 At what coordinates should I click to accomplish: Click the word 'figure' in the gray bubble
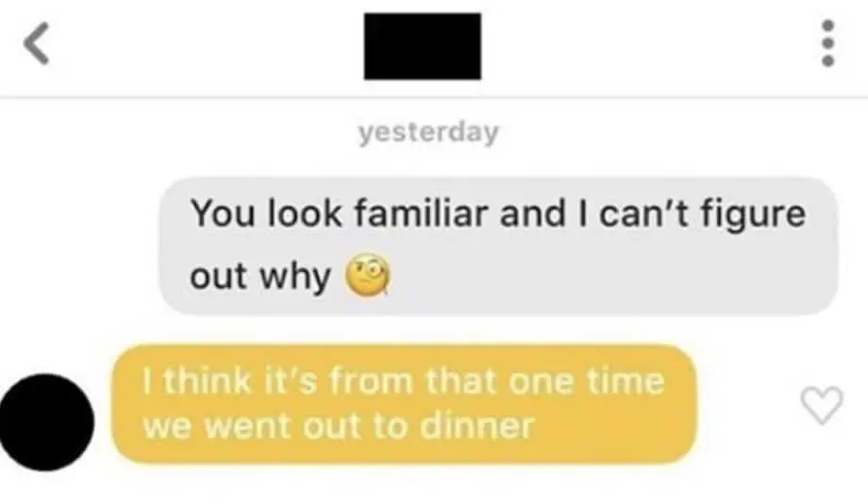(753, 215)
